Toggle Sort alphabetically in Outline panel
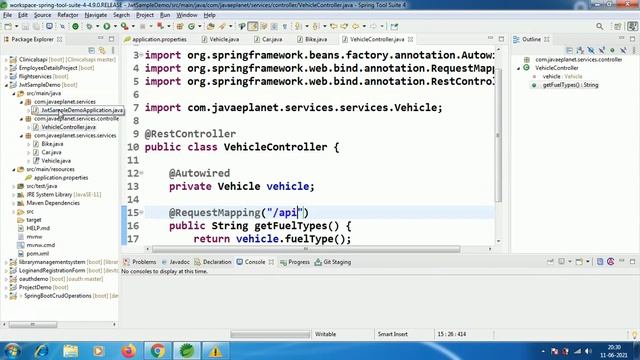Screen dimensions: 640x360 pos(580,50)
